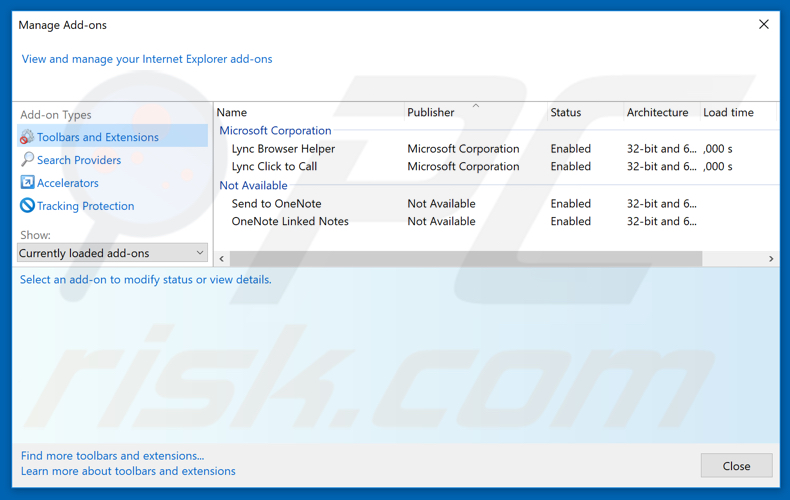Screen dimensions: 790x500
Task: Open Learn more about toolbars and extensions
Action: [128, 471]
